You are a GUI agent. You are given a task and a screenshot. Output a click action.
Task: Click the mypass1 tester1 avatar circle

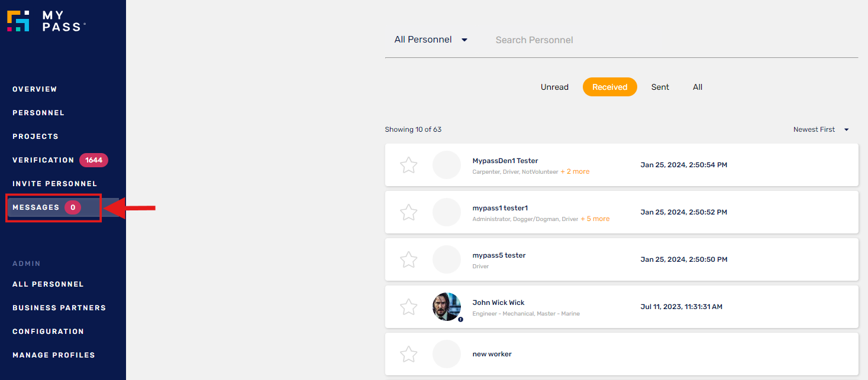click(447, 212)
